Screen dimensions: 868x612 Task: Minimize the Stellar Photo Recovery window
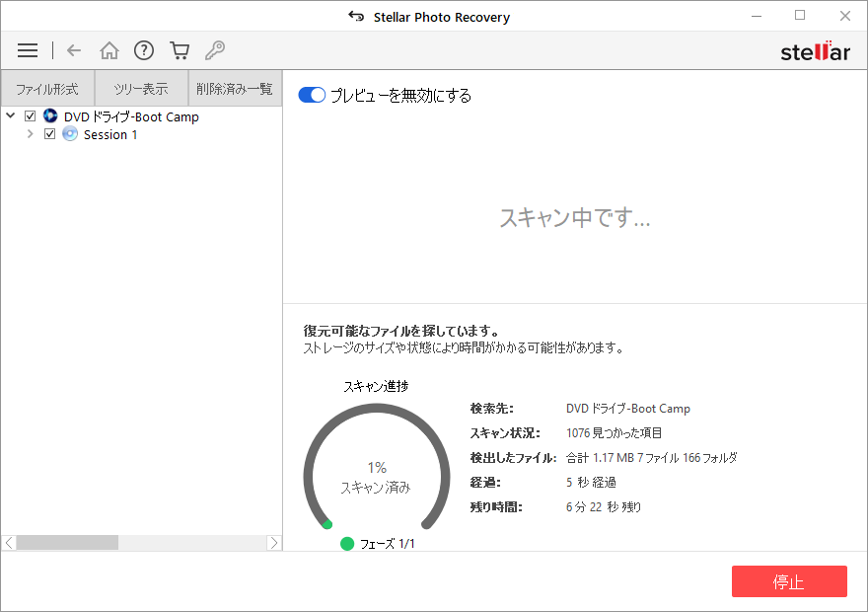click(x=757, y=16)
